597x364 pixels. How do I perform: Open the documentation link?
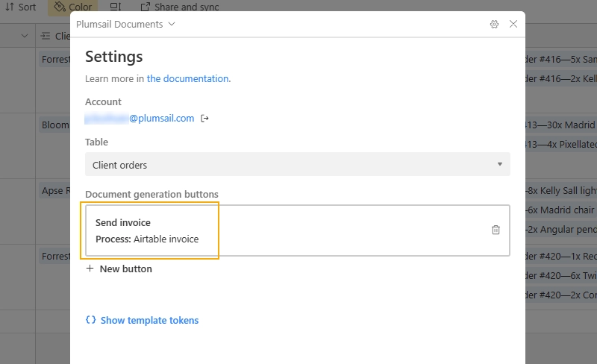pos(188,78)
